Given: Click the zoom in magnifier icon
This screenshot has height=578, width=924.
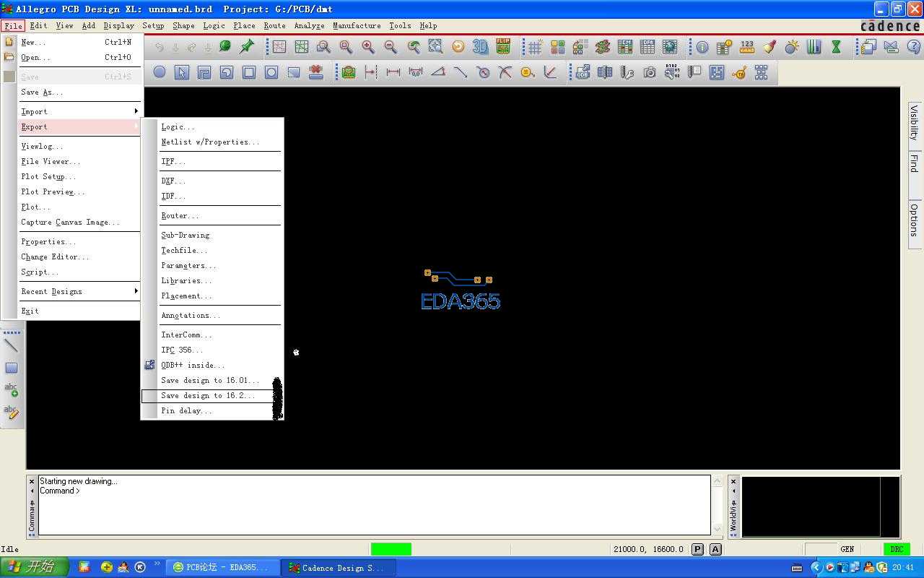Looking at the screenshot, I should coord(368,47).
